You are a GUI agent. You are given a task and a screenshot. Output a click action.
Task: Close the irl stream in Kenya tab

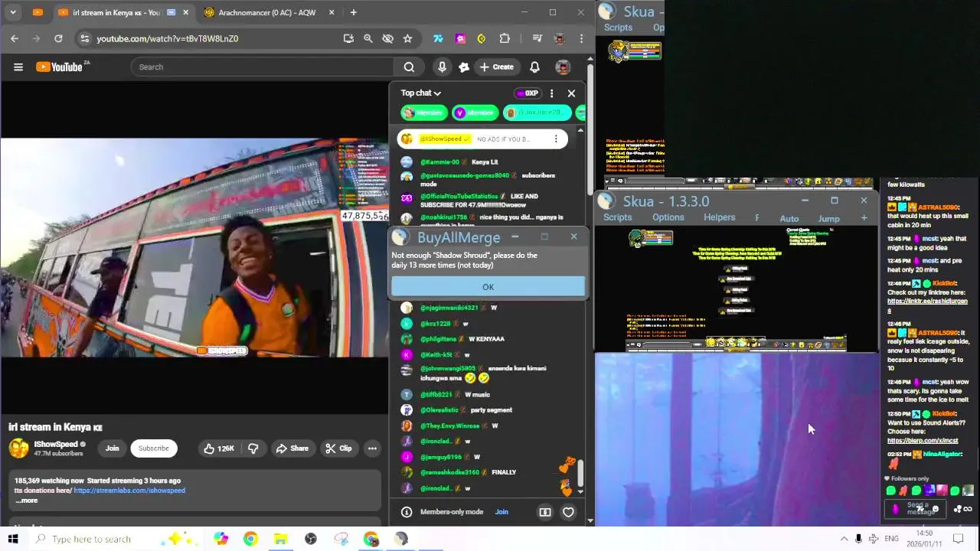[185, 12]
